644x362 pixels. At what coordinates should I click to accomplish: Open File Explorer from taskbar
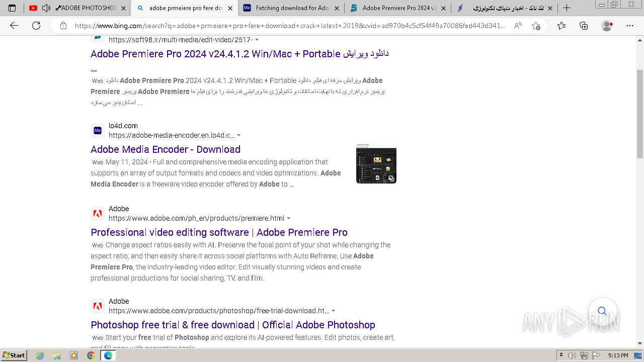point(57,355)
